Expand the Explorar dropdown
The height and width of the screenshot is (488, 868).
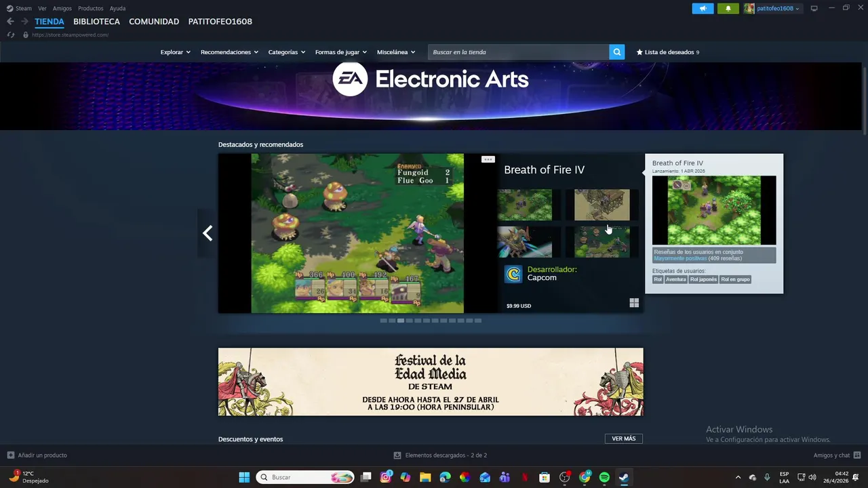[x=175, y=52]
